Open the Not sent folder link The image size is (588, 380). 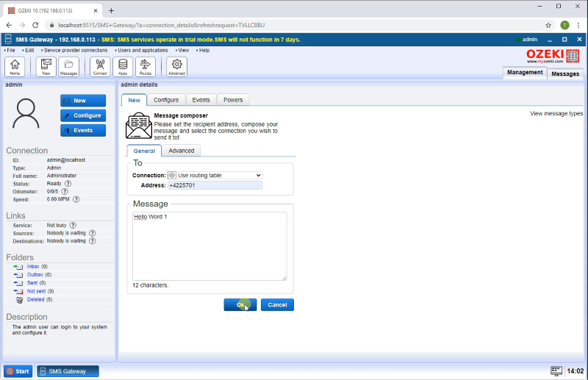point(36,291)
